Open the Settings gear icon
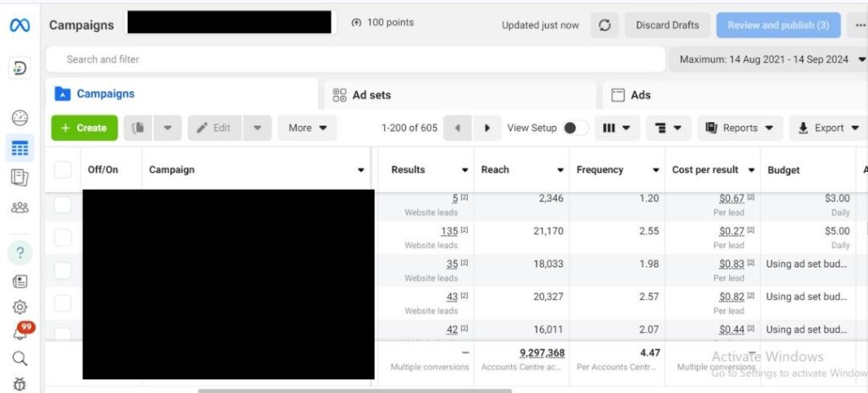Viewport: 868px width, 393px height. (x=20, y=307)
